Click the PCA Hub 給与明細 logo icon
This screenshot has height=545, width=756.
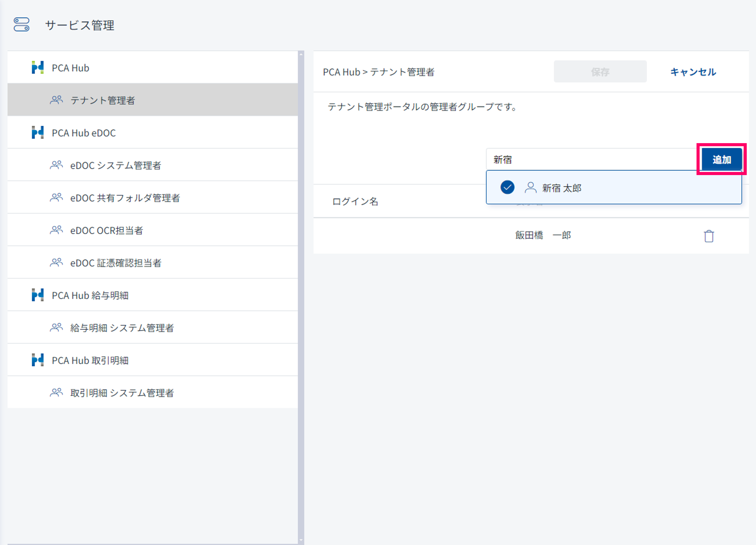click(38, 295)
